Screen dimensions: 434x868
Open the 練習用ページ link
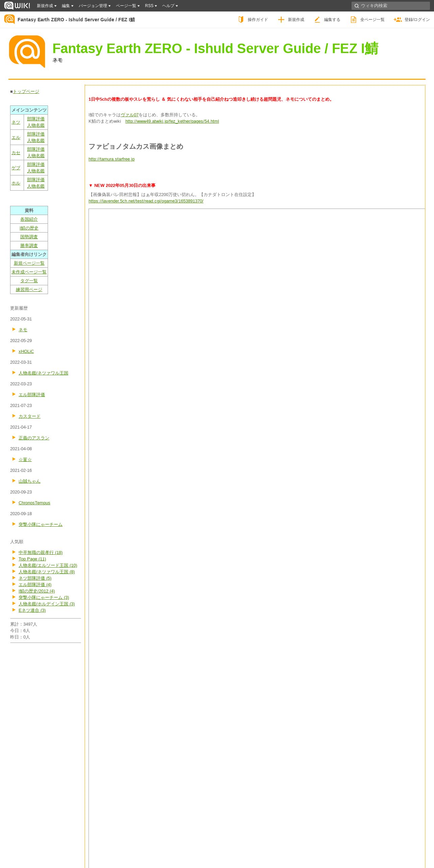tap(29, 289)
